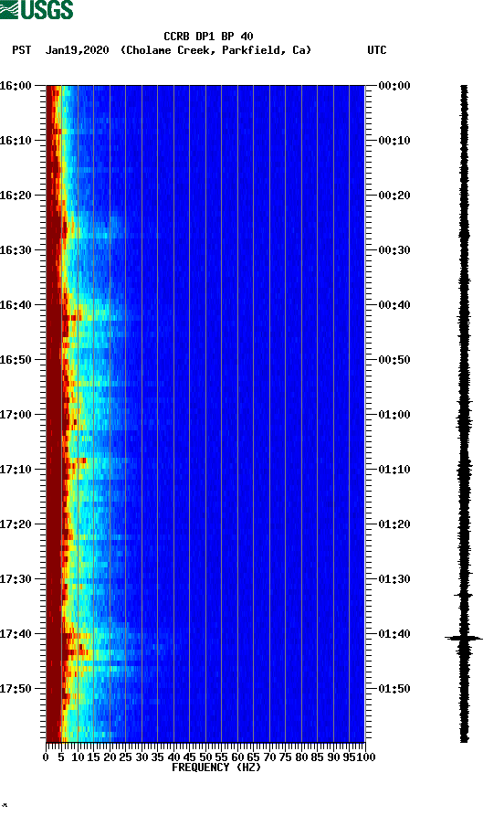Click the '16:00' PST time label
This screenshot has width=504, height=815.
pos(16,86)
